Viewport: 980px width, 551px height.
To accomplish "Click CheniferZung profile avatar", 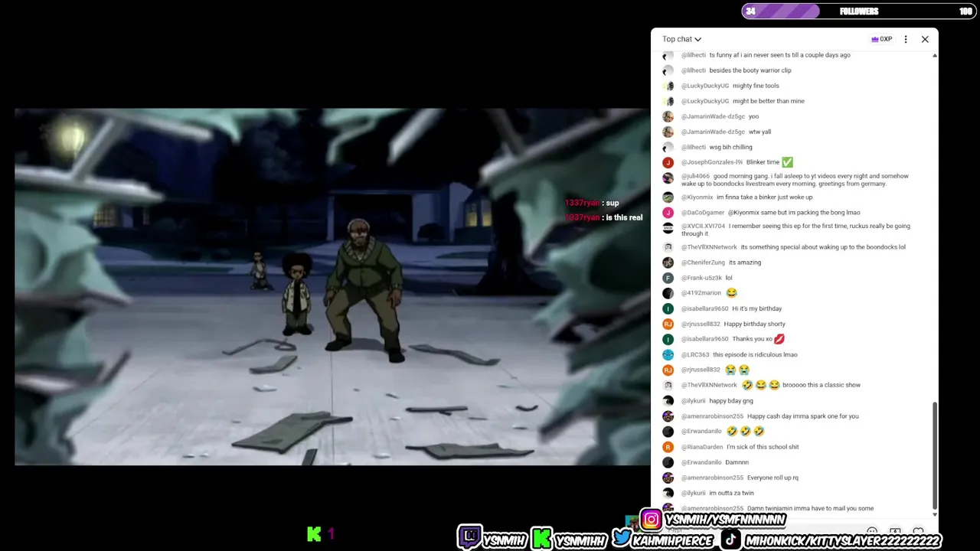I will point(668,262).
